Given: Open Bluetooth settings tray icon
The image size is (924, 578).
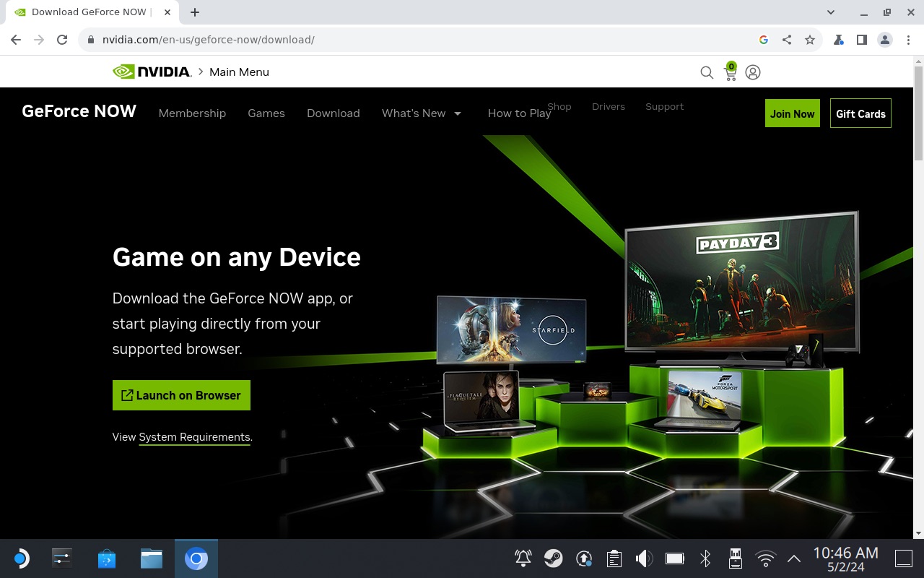Looking at the screenshot, I should 705,558.
